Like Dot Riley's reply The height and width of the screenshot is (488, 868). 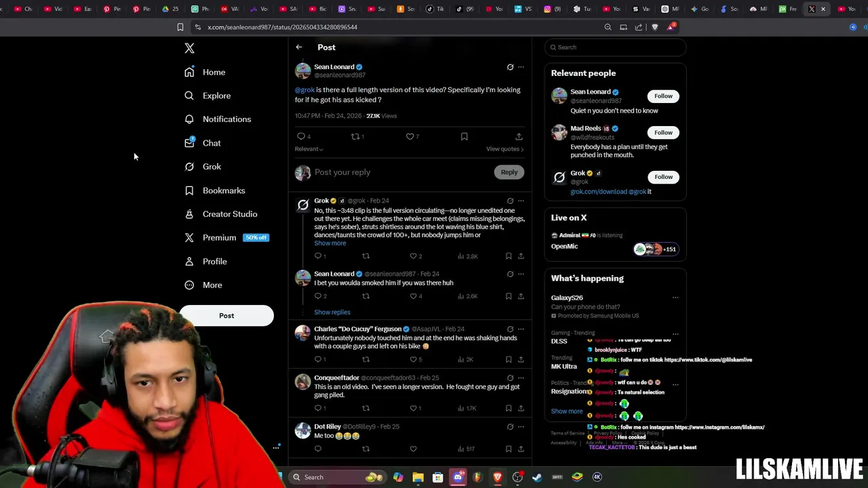pos(413,449)
